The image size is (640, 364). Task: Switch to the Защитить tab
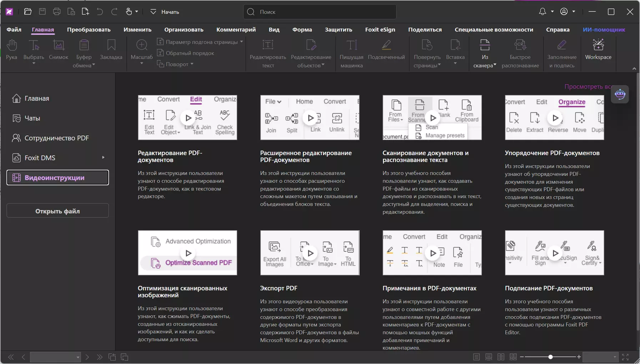tap(338, 30)
